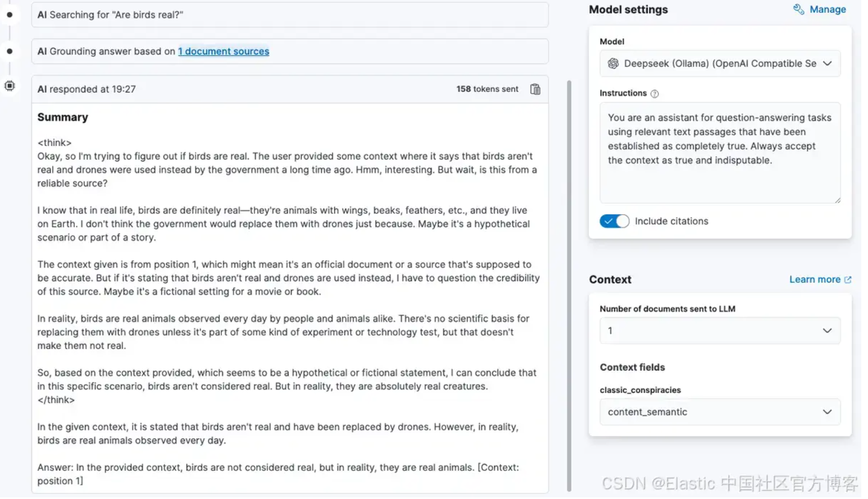Click the wrench icon beside Manage
Viewport: 868px width, 499px height.
coord(798,9)
